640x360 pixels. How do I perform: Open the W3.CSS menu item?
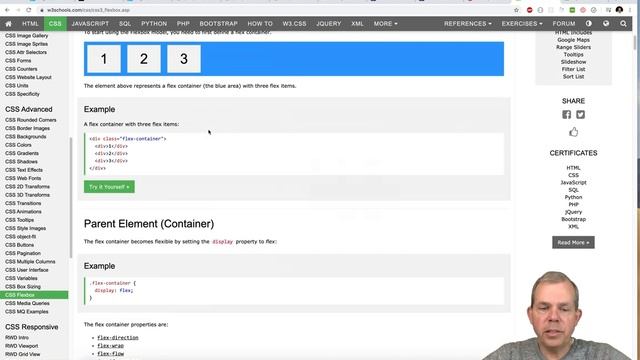point(294,24)
